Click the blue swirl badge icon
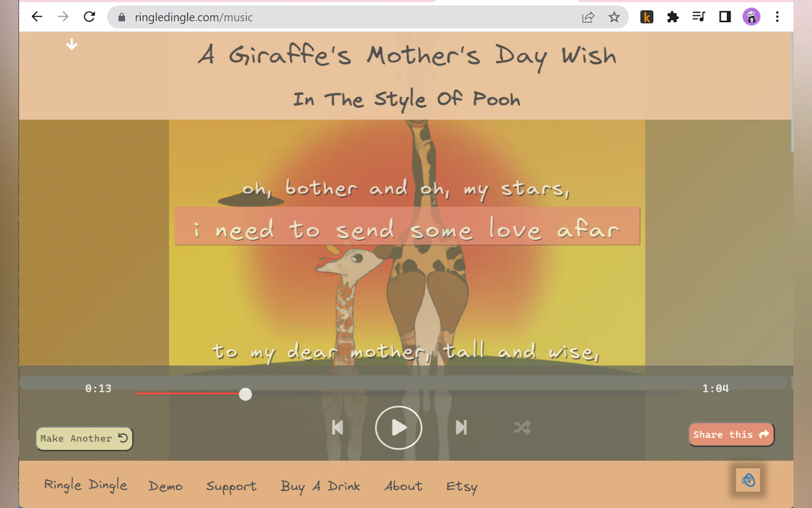 click(x=747, y=480)
